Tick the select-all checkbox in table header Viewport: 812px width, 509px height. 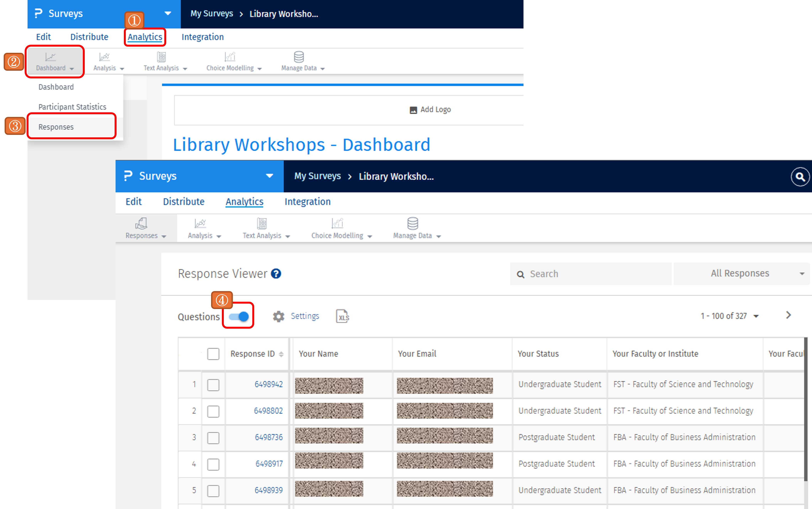213,354
